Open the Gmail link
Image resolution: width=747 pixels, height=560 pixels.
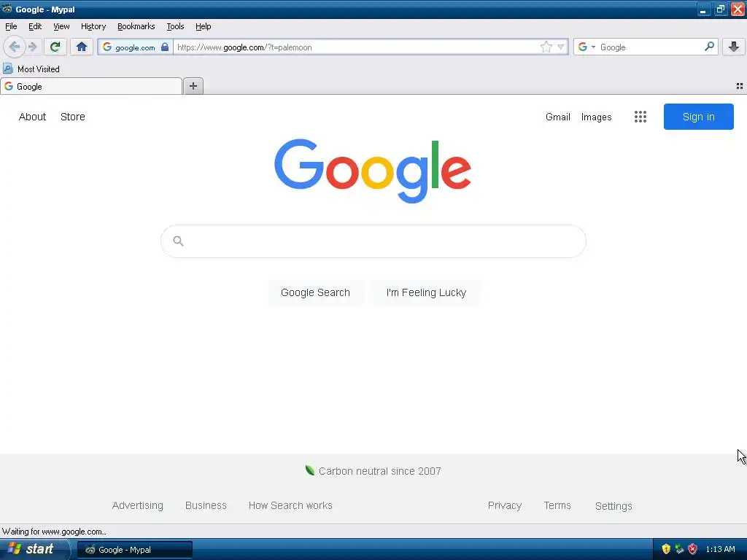(558, 117)
